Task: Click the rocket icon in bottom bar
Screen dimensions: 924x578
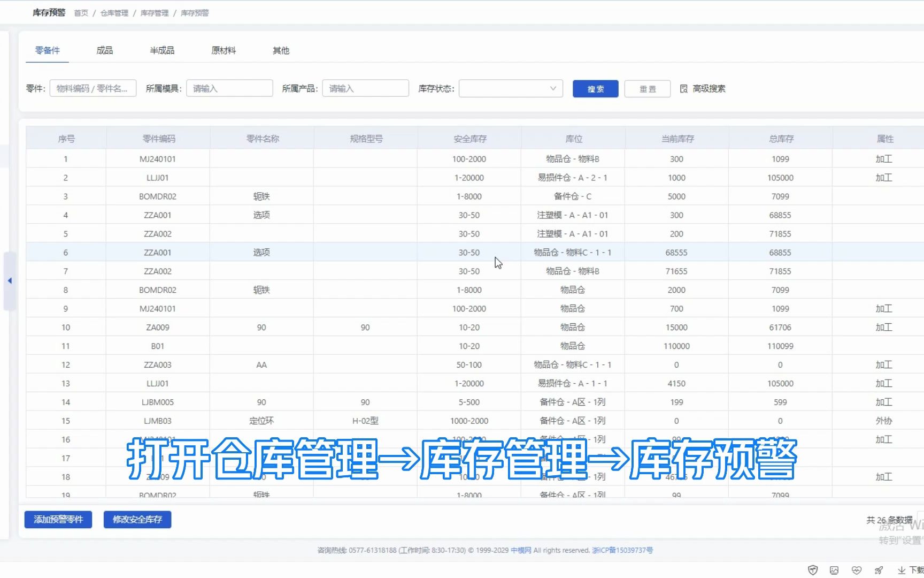Action: click(x=878, y=570)
